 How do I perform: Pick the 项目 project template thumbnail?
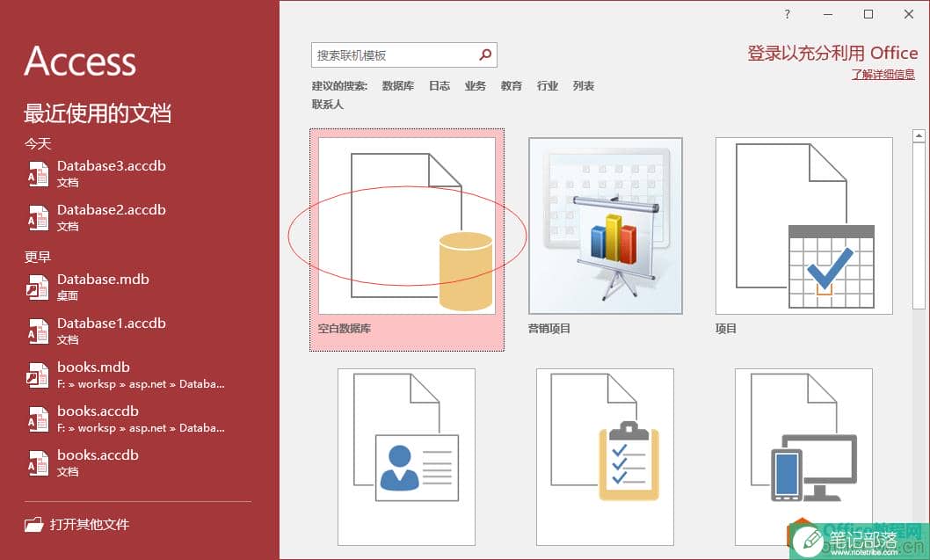point(803,225)
